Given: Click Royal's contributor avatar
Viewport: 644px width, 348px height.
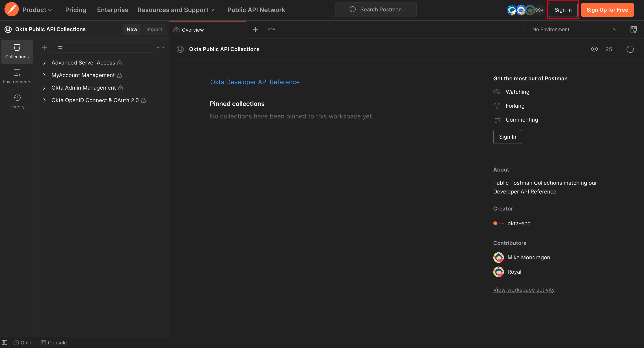Looking at the screenshot, I should 498,272.
